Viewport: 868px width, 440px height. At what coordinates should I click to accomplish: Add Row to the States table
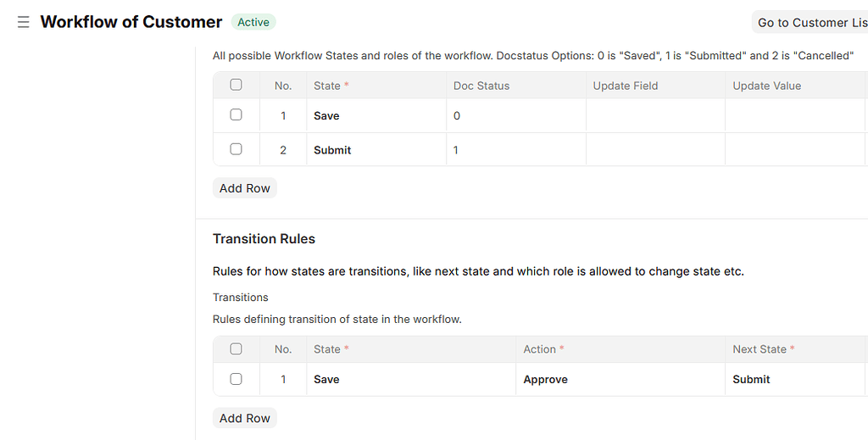(x=245, y=188)
